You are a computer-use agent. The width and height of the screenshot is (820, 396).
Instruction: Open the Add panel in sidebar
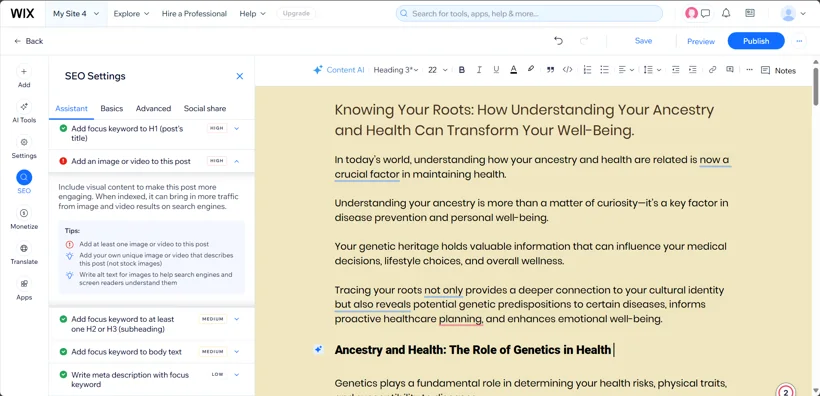(24, 76)
